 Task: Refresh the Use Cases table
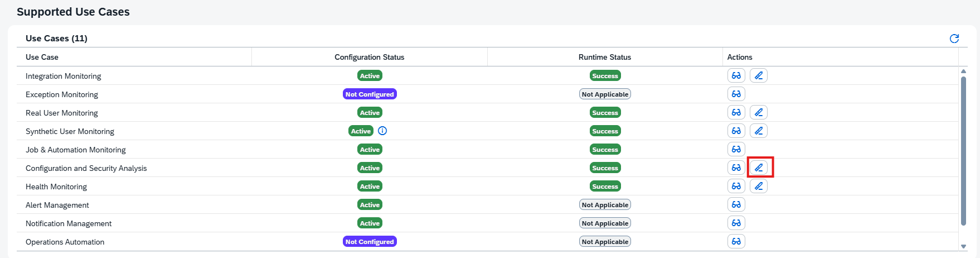coord(954,39)
